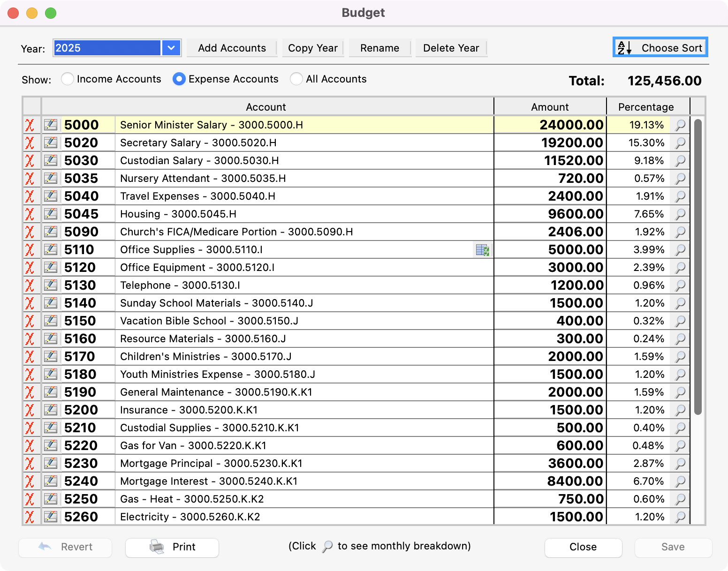This screenshot has width=728, height=571.
Task: Open the Choose Sort menu
Action: tap(660, 48)
